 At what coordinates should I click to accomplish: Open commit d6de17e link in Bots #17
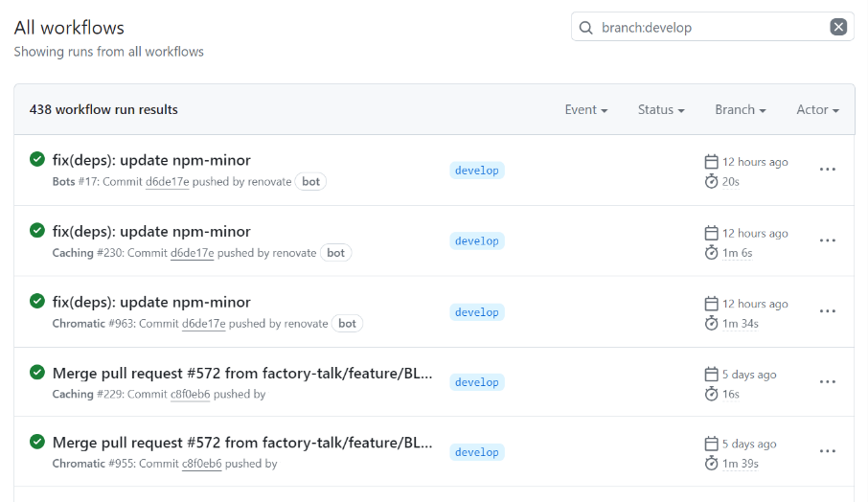point(167,182)
